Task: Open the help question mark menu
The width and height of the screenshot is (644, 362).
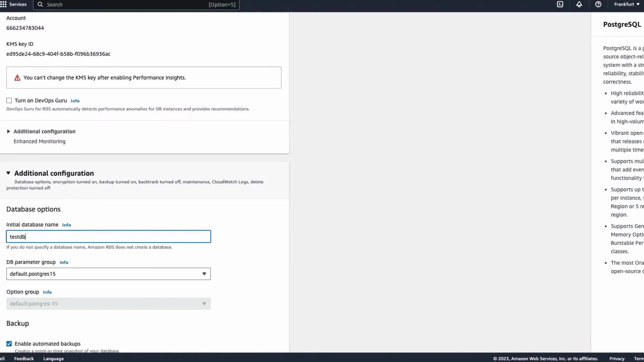Action: click(x=598, y=4)
